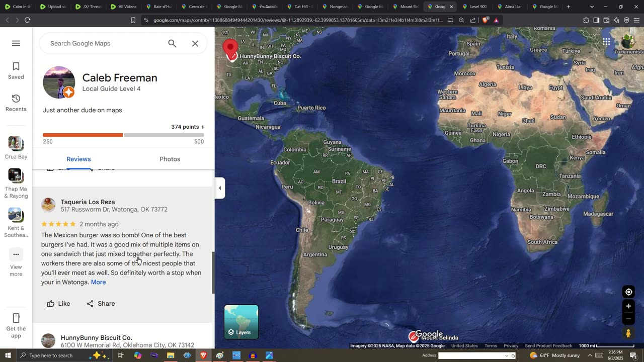Switch to the Level 900 tab
This screenshot has height=362, width=644.
pyautogui.click(x=474, y=7)
